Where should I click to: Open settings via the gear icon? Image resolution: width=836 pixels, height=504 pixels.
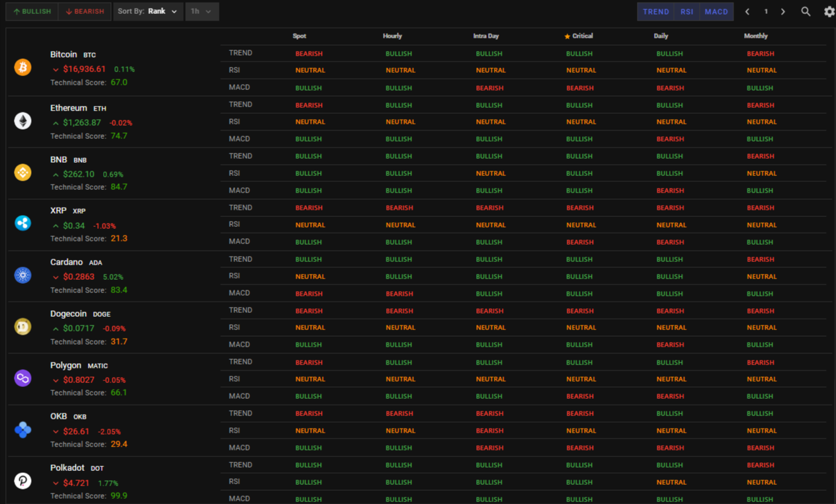coord(829,11)
